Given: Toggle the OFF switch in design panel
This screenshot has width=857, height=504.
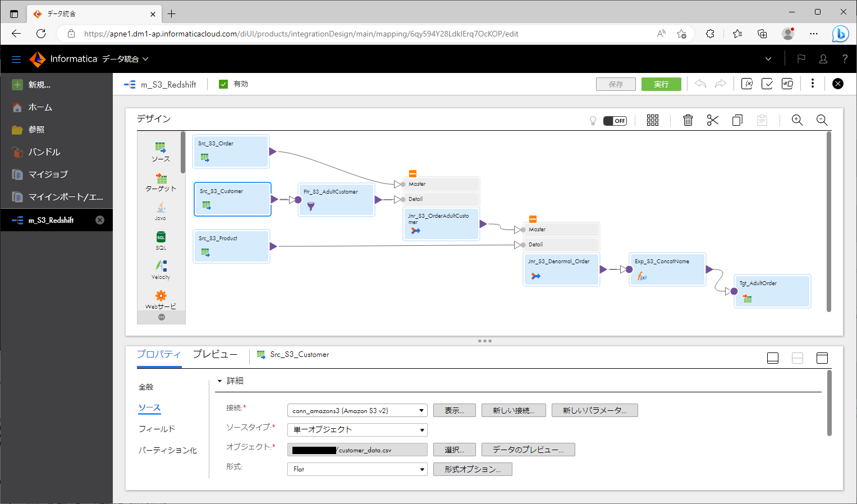Looking at the screenshot, I should click(x=615, y=120).
